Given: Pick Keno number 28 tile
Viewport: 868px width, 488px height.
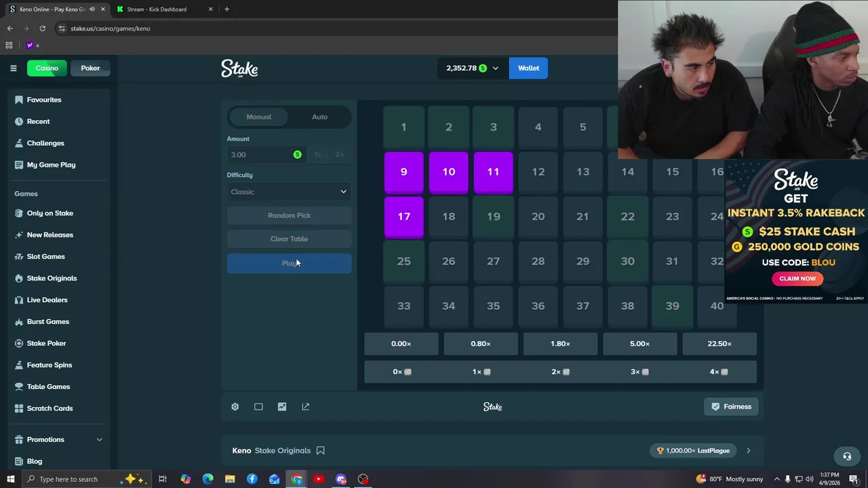Looking at the screenshot, I should (538, 262).
